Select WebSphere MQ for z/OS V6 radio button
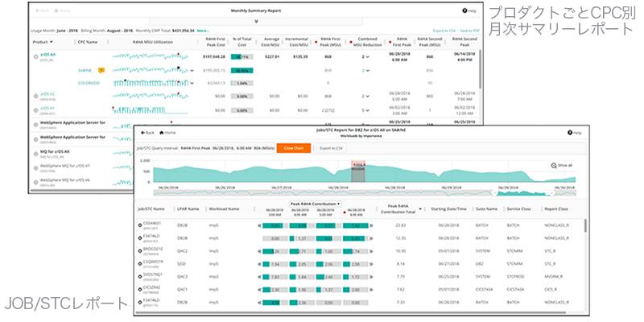The height and width of the screenshot is (322, 644). [x=35, y=182]
